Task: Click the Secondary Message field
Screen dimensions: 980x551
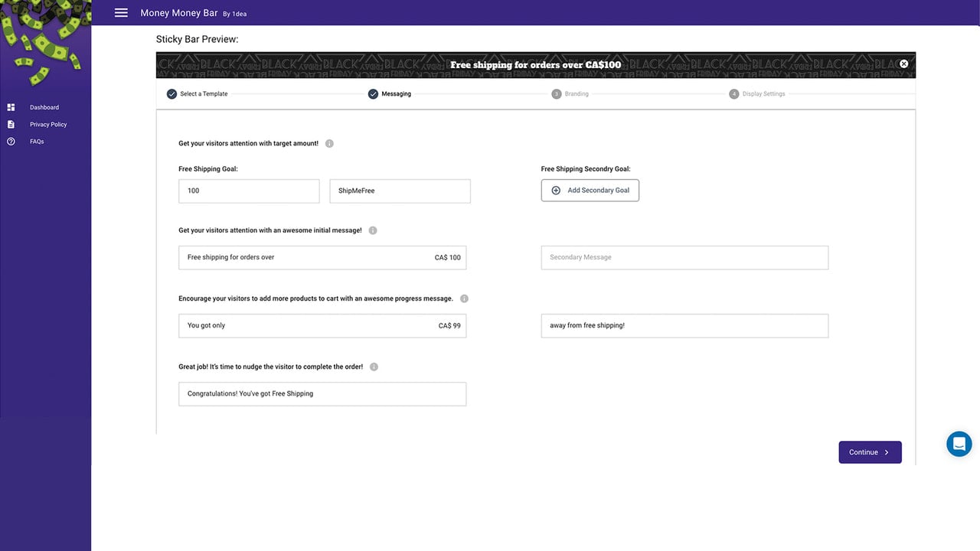Action: click(x=684, y=258)
